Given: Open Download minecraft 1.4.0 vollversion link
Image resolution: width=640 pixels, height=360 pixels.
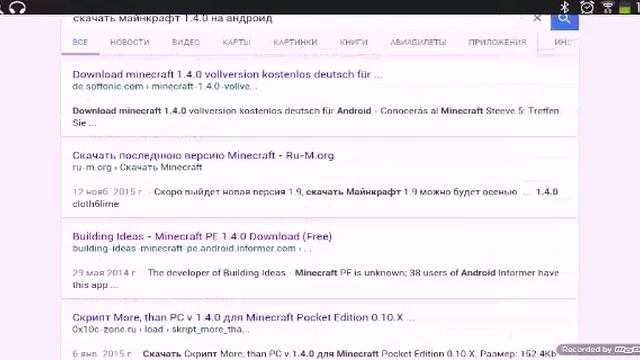Looking at the screenshot, I should (x=227, y=74).
